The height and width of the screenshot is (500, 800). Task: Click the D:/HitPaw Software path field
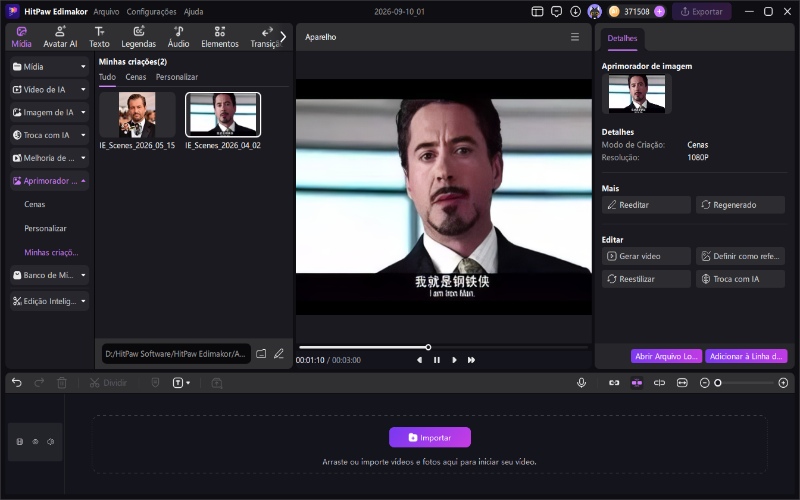click(176, 354)
